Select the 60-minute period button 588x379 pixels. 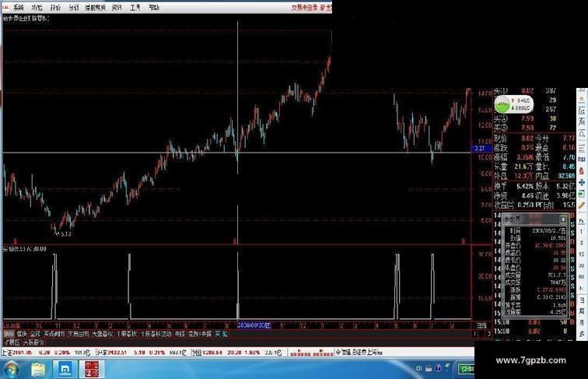582,277
